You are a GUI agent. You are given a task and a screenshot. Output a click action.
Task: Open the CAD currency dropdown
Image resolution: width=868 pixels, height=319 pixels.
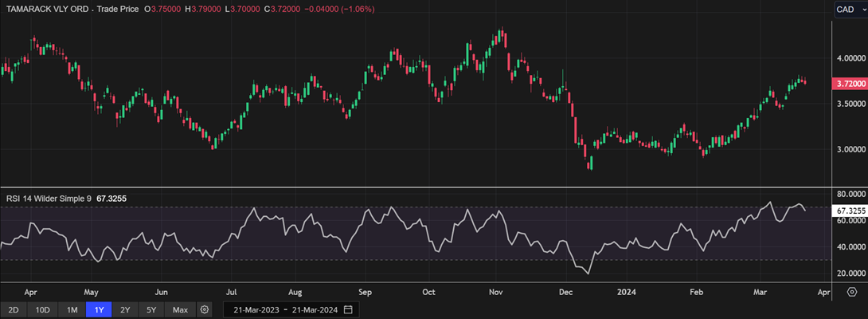coord(850,9)
